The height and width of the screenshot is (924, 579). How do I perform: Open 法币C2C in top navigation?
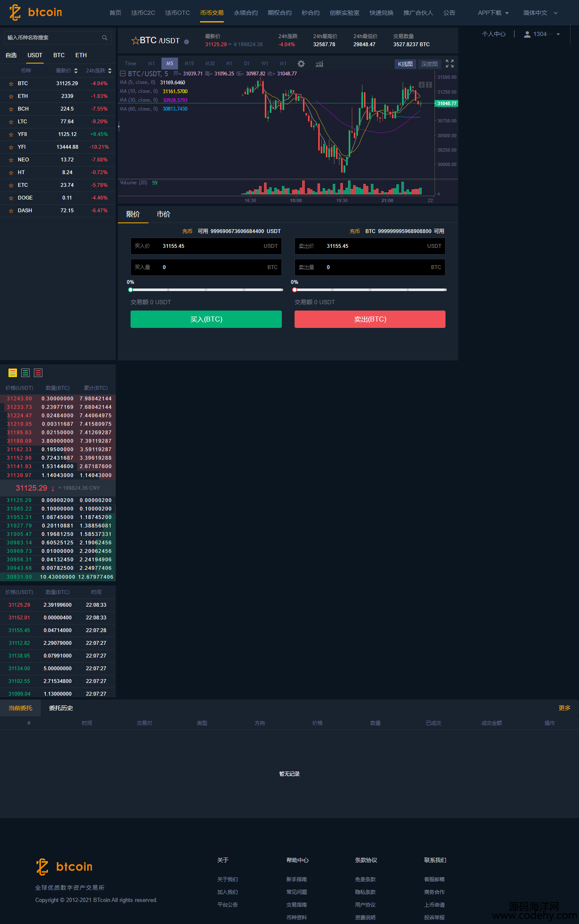point(143,13)
